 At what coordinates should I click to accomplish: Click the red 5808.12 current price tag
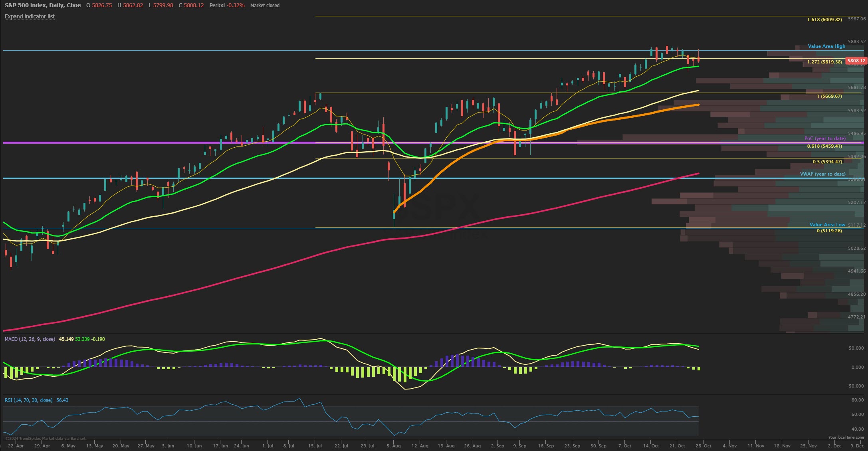click(856, 61)
